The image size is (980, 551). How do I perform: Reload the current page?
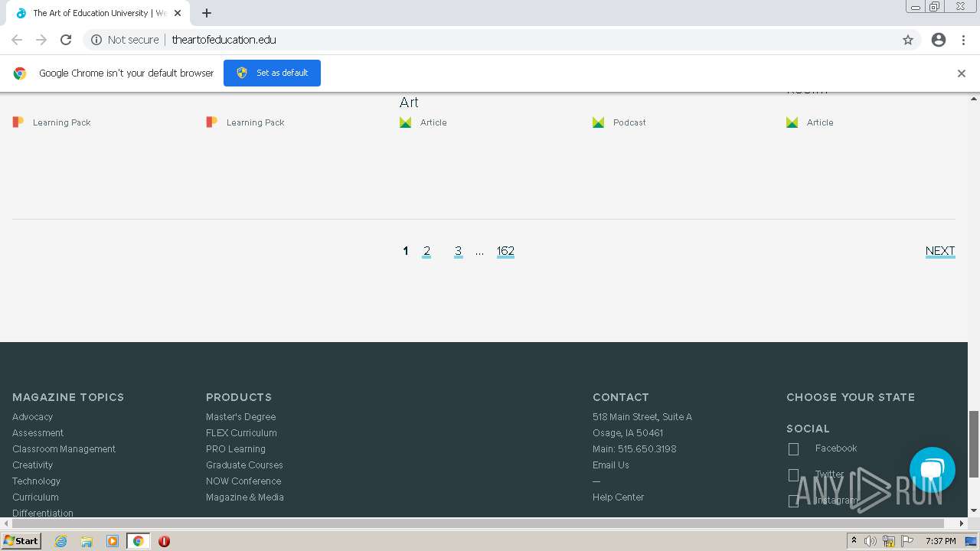66,40
